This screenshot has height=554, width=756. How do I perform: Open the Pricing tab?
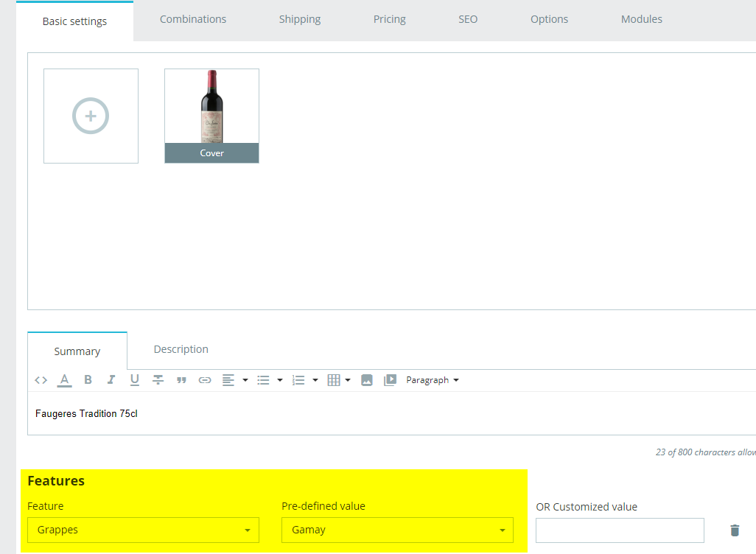tap(390, 19)
